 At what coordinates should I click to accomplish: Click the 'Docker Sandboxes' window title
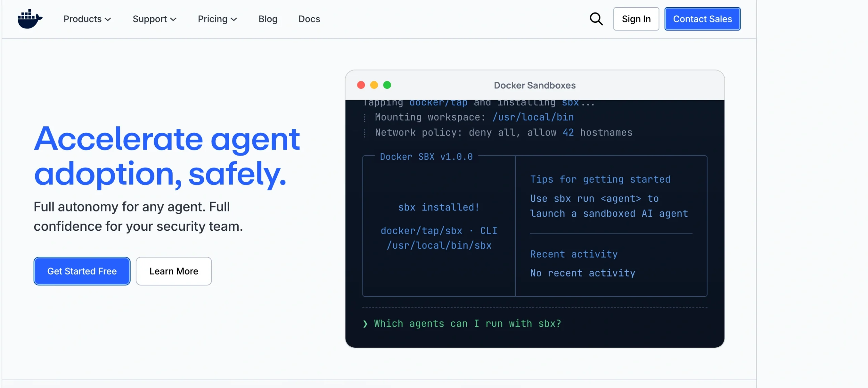[535, 85]
